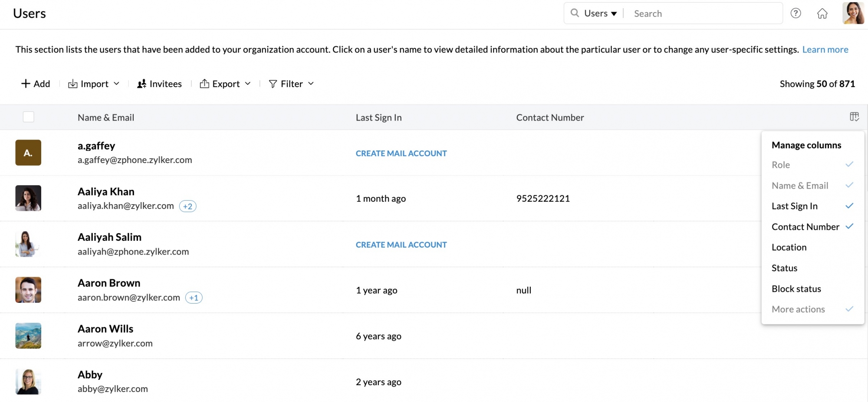
Task: Click the '2 years ago' sign-in value
Action: pyautogui.click(x=378, y=382)
